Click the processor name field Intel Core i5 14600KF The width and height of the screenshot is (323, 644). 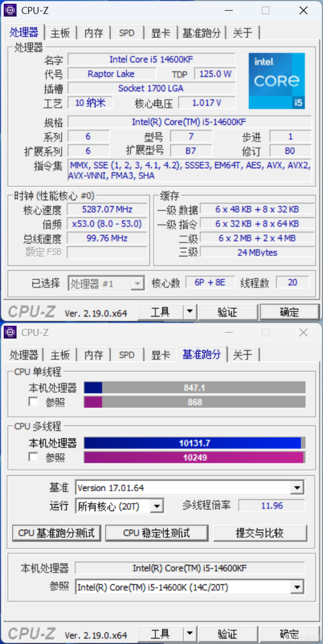(152, 59)
